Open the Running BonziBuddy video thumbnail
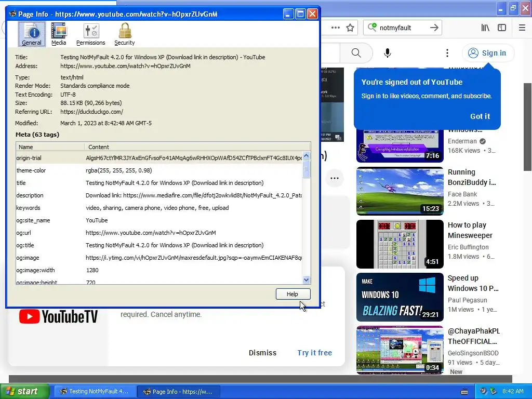532x399 pixels. point(400,191)
